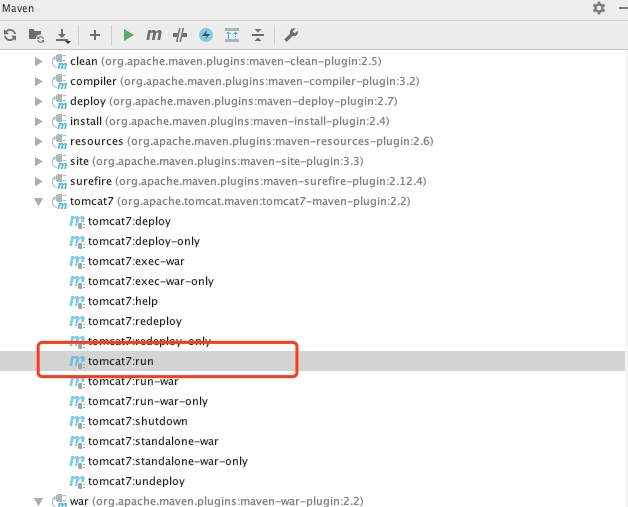Click the clean plugin icon
Image resolution: width=628 pixels, height=507 pixels.
59,61
